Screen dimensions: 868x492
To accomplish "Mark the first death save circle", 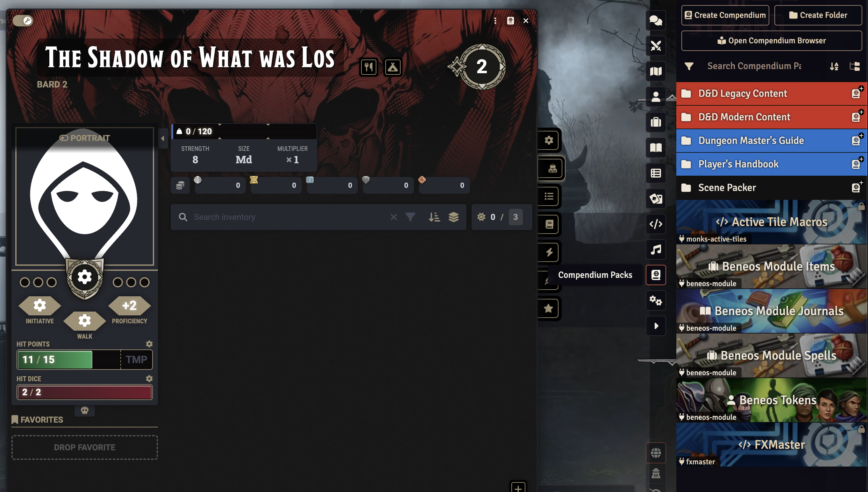I will click(x=25, y=282).
